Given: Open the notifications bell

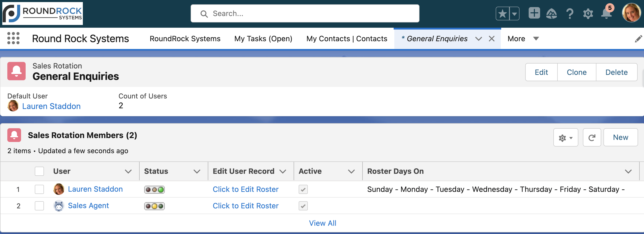Looking at the screenshot, I should 606,14.
